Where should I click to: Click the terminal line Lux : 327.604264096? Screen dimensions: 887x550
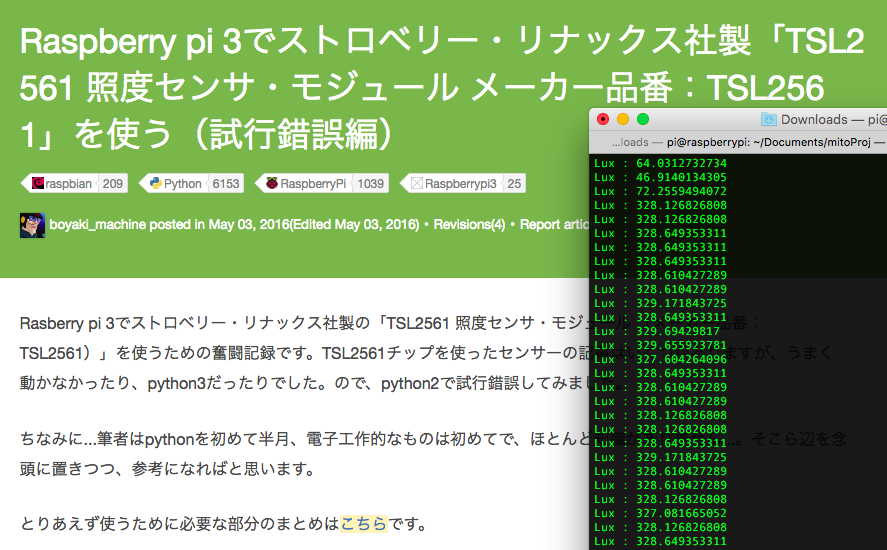(x=660, y=359)
